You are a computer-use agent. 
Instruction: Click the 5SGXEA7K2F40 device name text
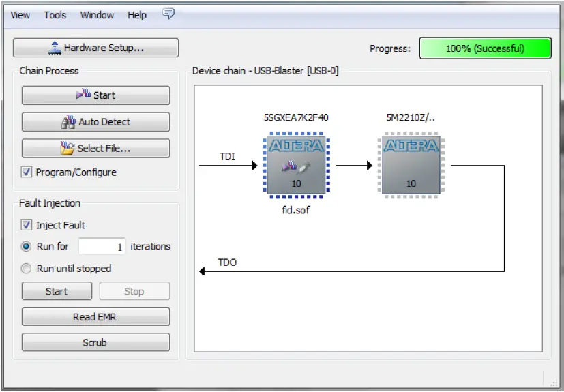click(296, 117)
